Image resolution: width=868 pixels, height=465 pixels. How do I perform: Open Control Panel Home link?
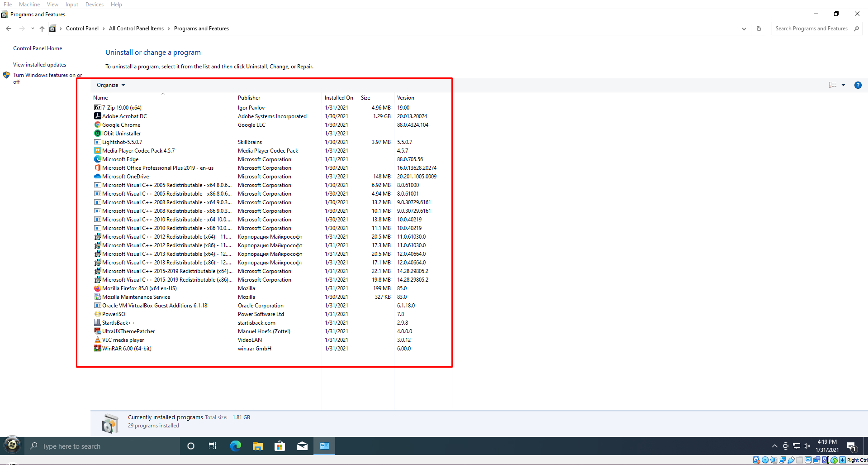tap(38, 48)
